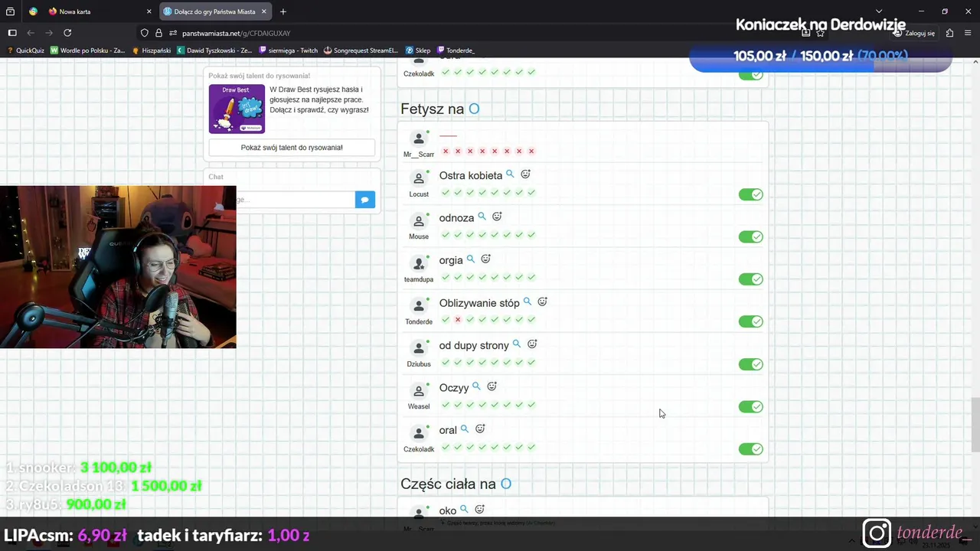Viewport: 980px width, 551px height.
Task: Click the new tab plus button
Action: [283, 11]
